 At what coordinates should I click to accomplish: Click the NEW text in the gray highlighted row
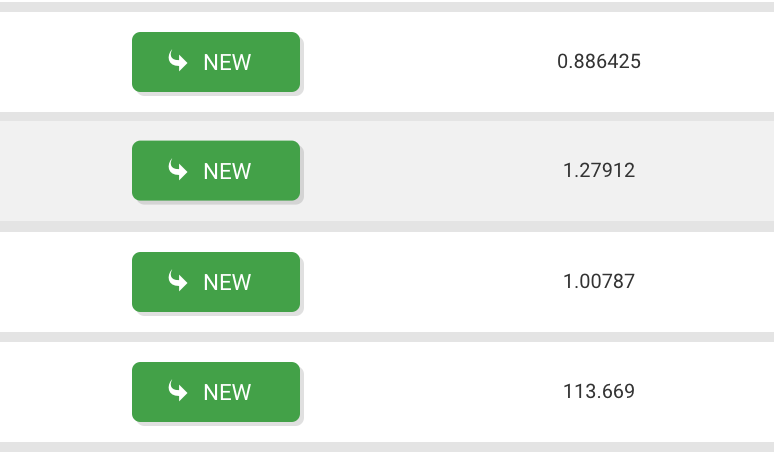click(x=228, y=171)
